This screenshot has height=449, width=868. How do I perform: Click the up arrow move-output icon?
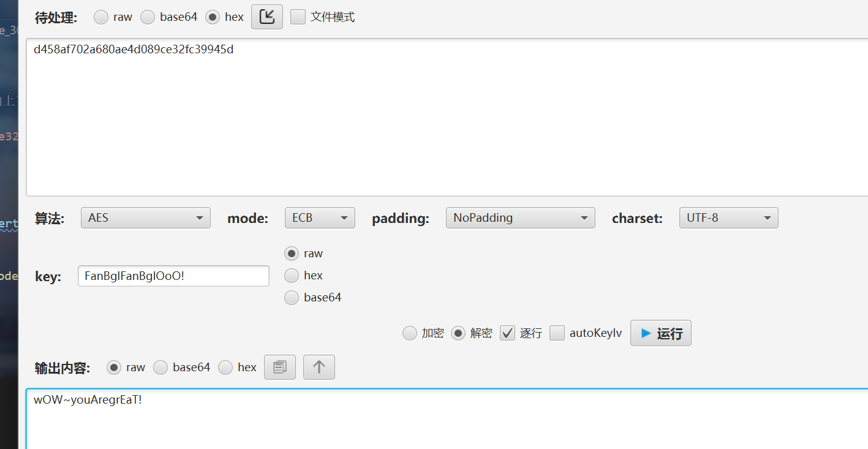coord(319,368)
